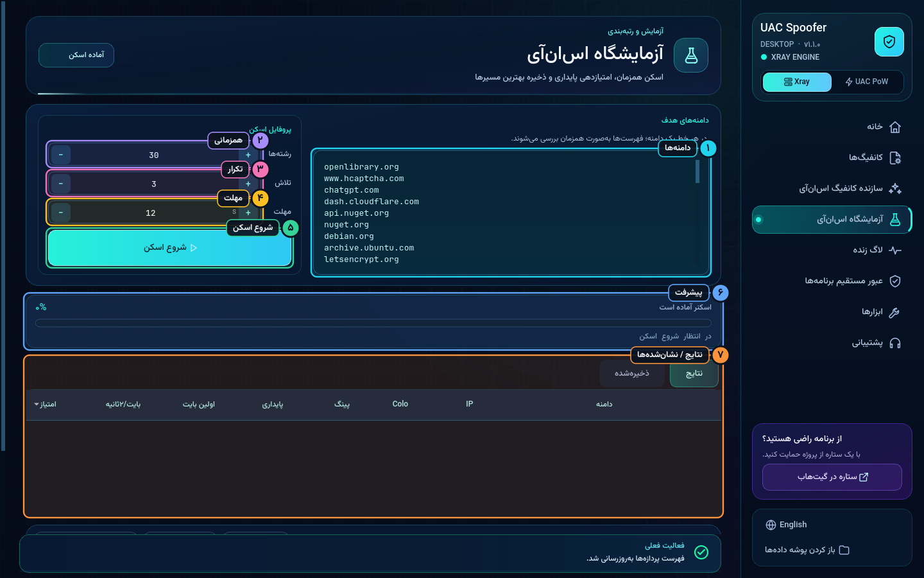Switch engine to Xray mode

797,82
